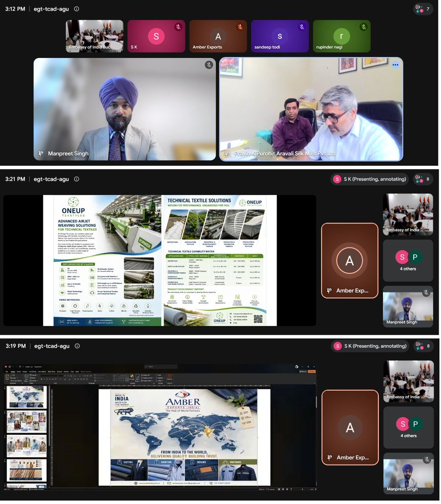
Task: Click pin icon beside Manpreet Singh name at 3:12 PM
Action: click(x=41, y=154)
